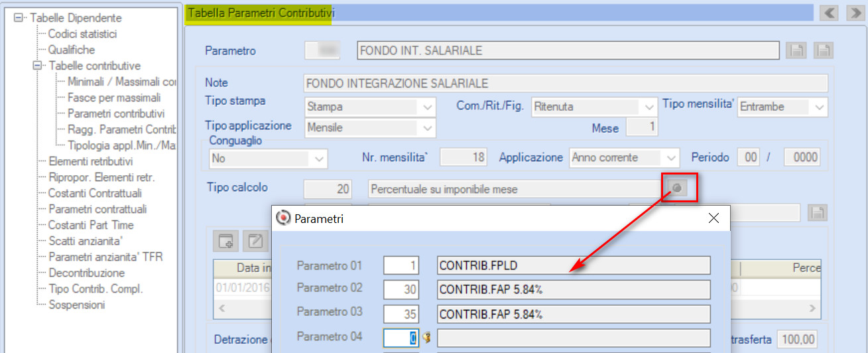Click the Tabella Parametri Contributivi title

tap(261, 12)
